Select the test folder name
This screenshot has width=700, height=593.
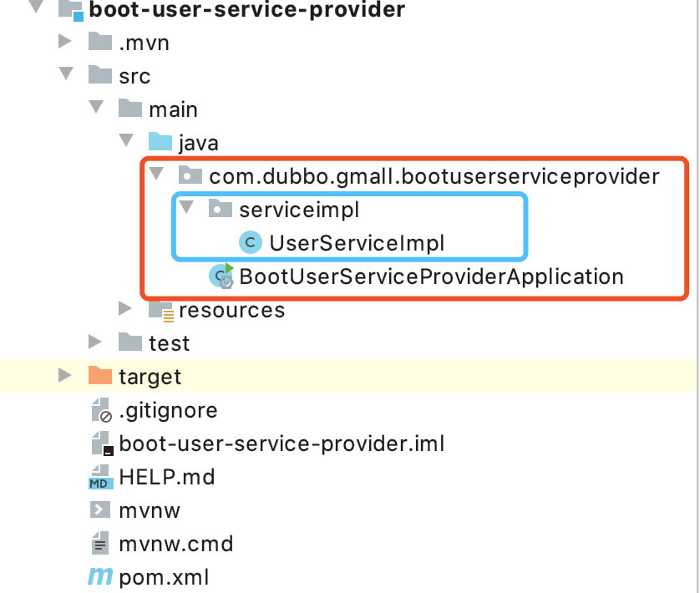[x=170, y=343]
